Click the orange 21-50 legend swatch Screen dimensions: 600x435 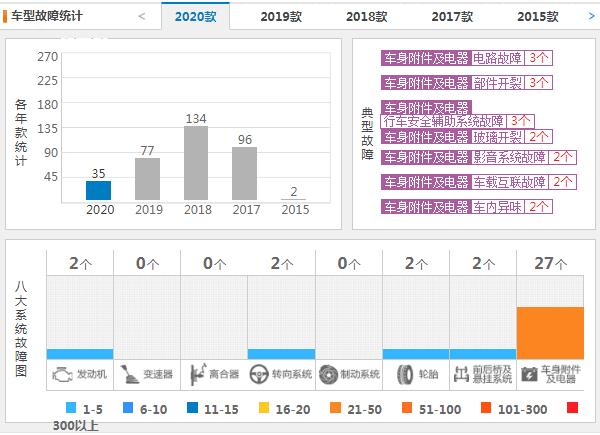[336, 407]
